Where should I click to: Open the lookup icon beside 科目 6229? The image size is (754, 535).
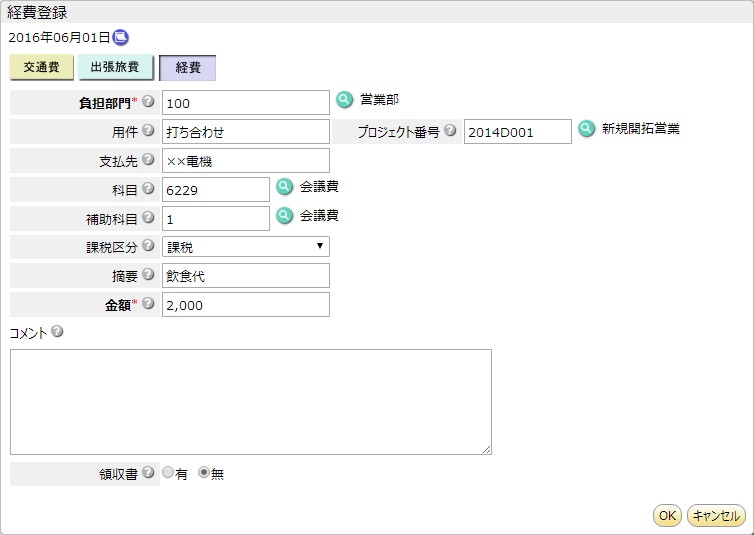[x=285, y=187]
